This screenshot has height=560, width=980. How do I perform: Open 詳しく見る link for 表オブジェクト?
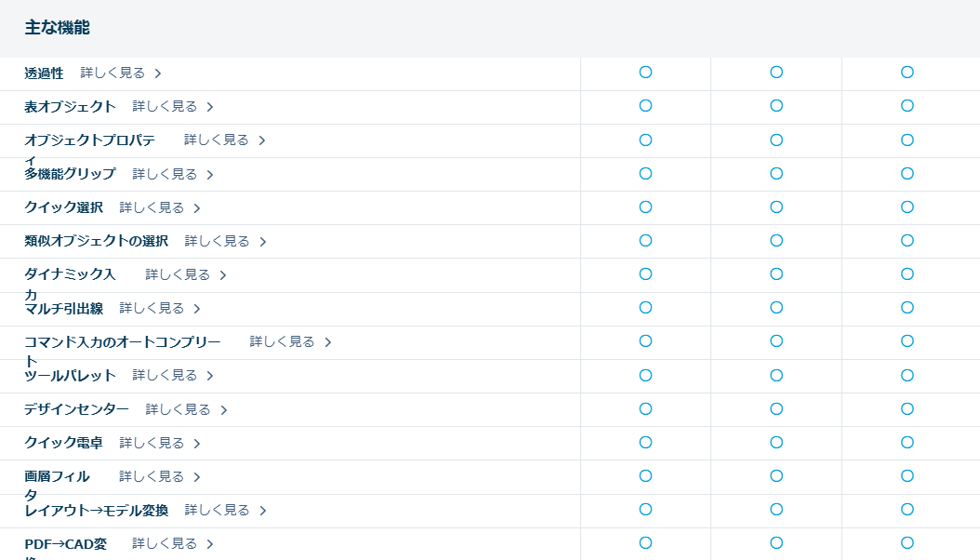(x=165, y=107)
